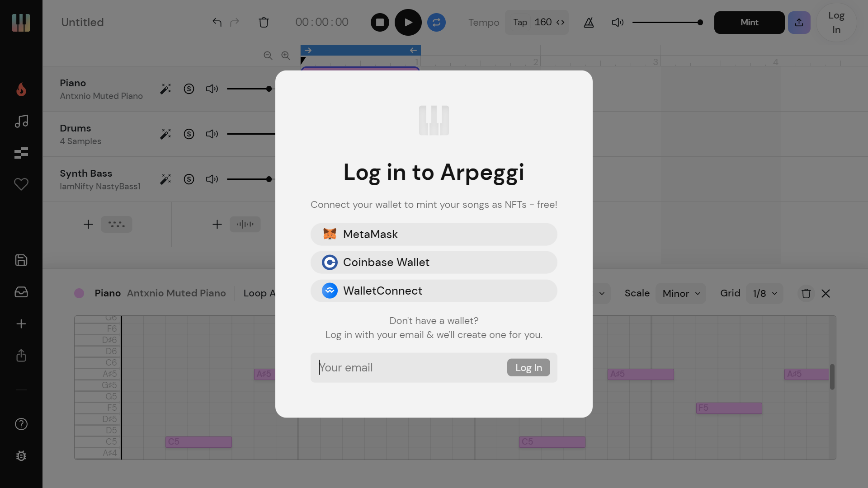The width and height of the screenshot is (868, 488).
Task: Click the plus icon in left sidebar
Action: point(21,324)
